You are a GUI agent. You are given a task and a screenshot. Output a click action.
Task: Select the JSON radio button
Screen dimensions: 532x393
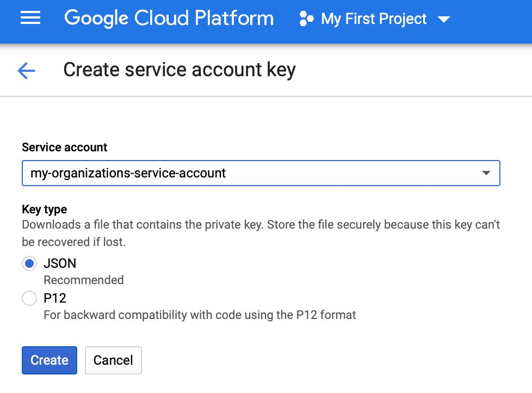[29, 264]
